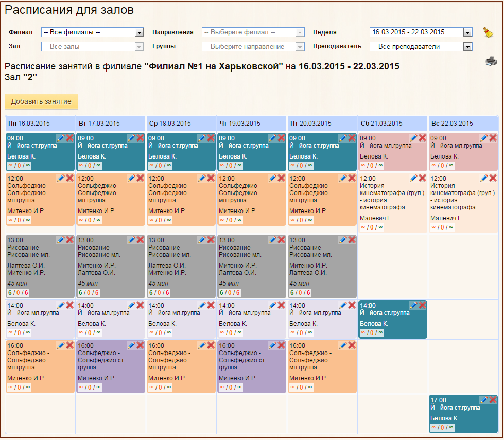Viewport: 504px width, 440px height.
Task: Click Monday 13:00 attendance counter 6/0/6
Action: pos(18,293)
